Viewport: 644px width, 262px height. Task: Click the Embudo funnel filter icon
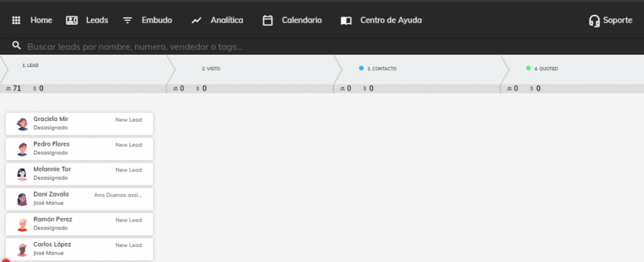[127, 20]
